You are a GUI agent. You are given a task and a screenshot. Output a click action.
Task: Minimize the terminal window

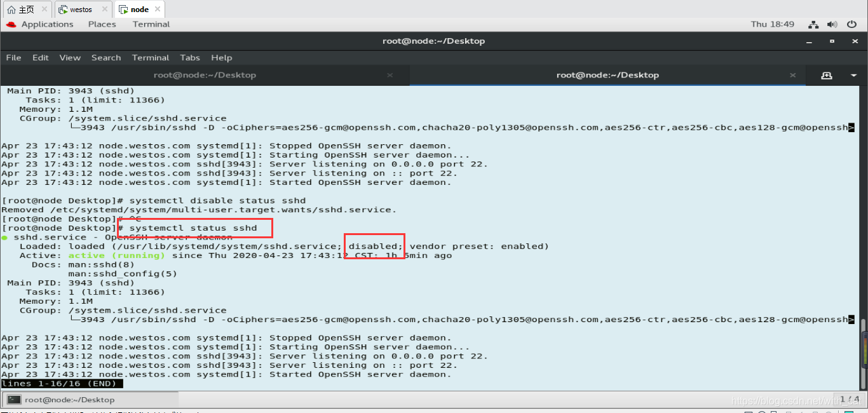[x=810, y=41]
